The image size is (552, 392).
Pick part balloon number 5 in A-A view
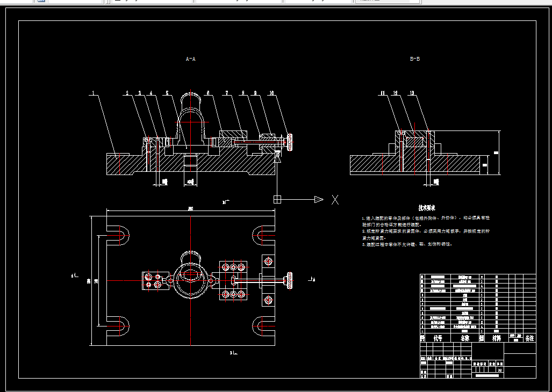[x=167, y=93]
